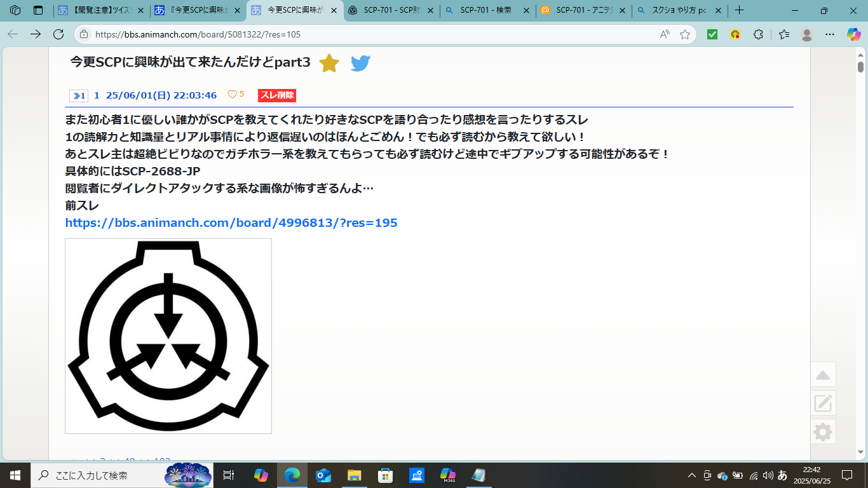Open the Favorites list icon in the toolbar
The width and height of the screenshot is (868, 488).
point(784,34)
